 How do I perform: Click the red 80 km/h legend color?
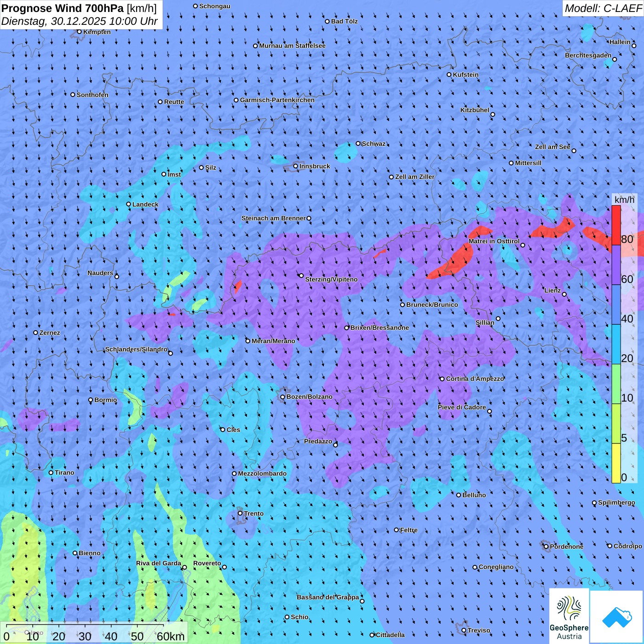click(x=616, y=225)
